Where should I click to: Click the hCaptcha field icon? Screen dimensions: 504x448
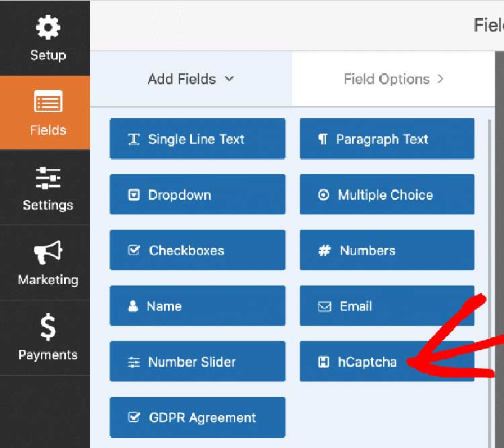click(323, 362)
